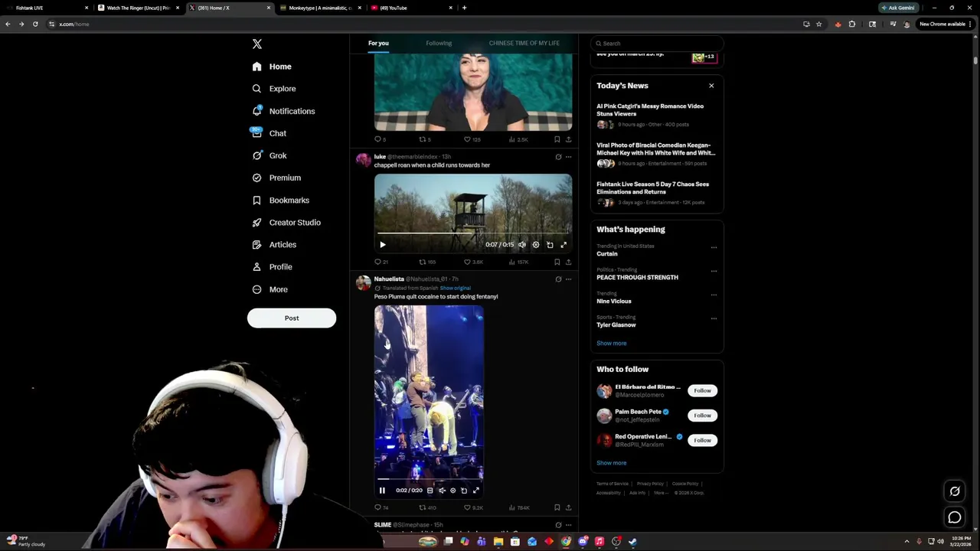Share luke's chappell roan post
The width and height of the screenshot is (980, 551).
click(x=568, y=262)
